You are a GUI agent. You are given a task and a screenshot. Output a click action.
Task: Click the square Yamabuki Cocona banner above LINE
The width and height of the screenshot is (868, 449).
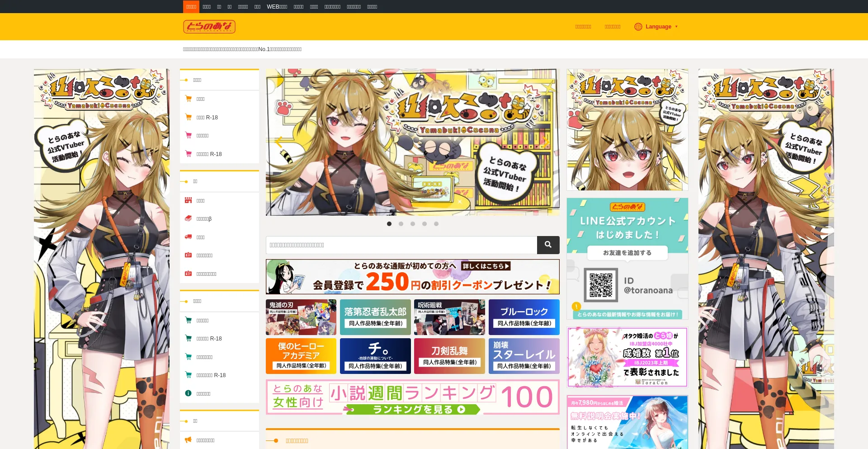click(x=627, y=130)
